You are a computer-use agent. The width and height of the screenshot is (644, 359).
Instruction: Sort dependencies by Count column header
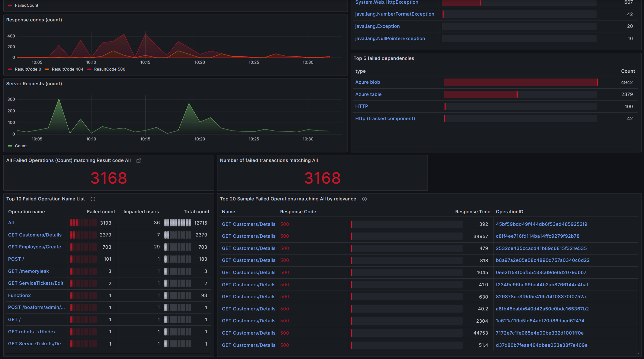pyautogui.click(x=628, y=71)
